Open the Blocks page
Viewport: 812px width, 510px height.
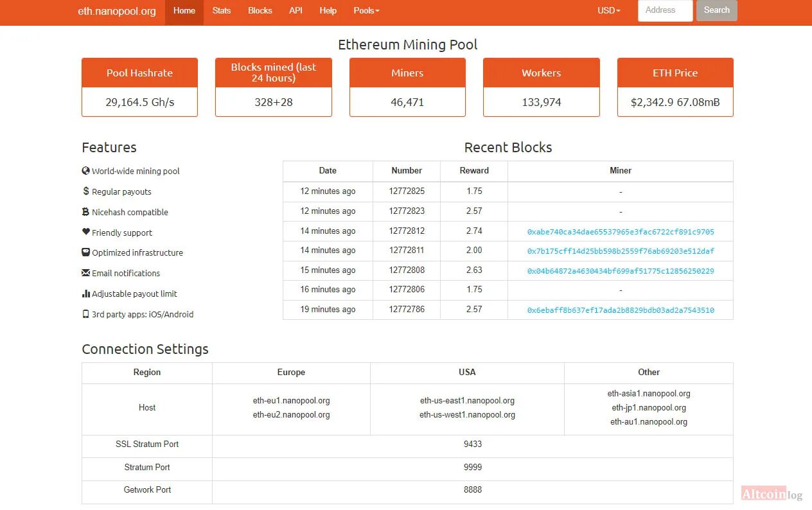[x=260, y=10]
